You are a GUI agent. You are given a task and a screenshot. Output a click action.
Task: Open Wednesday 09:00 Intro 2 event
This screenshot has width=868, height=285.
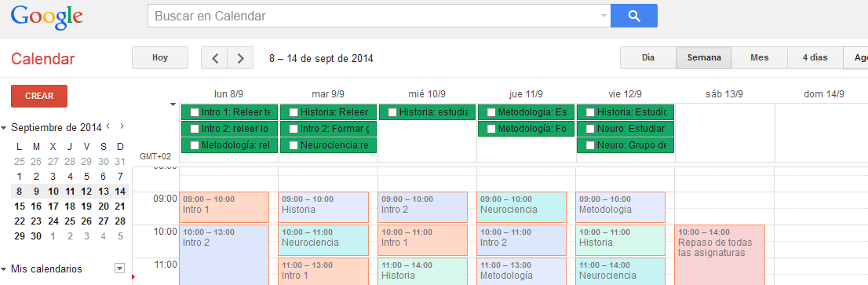tap(422, 207)
